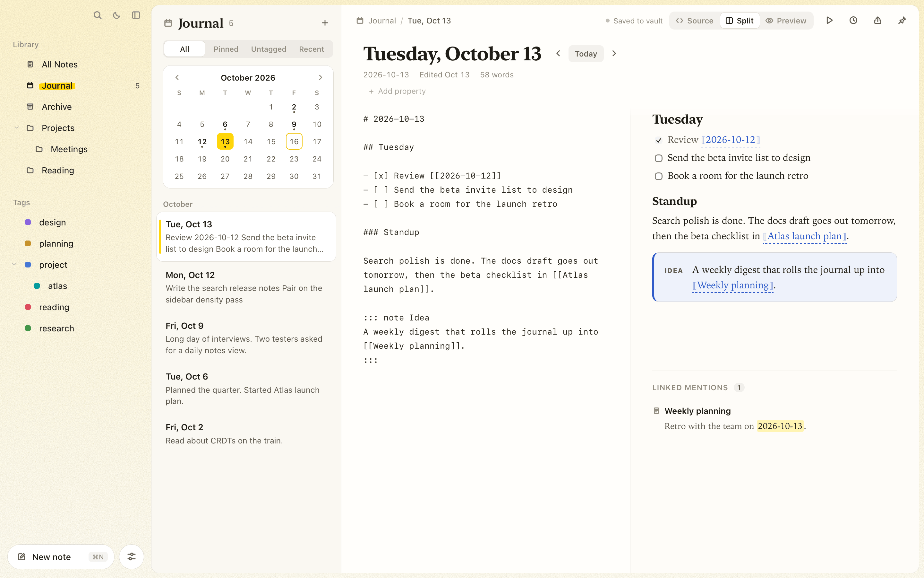Open Weekly planning link in Idea callout
The image size is (924, 578).
tap(733, 285)
